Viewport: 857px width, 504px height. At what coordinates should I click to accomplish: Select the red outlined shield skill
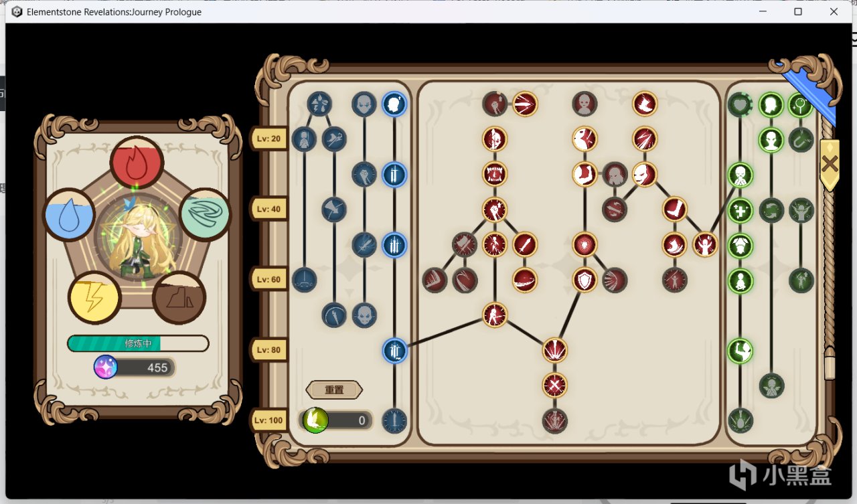coord(585,280)
